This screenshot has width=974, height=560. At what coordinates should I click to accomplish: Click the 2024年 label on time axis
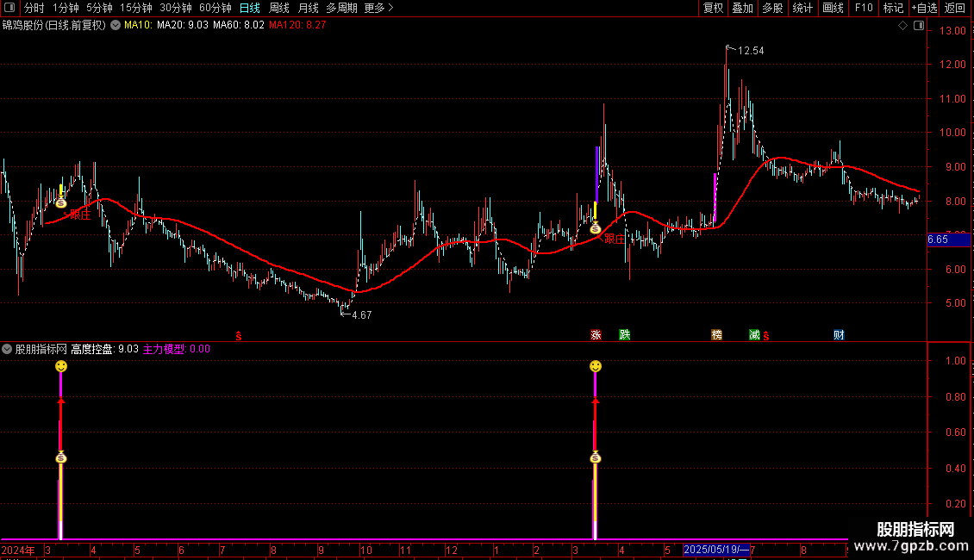(x=18, y=550)
